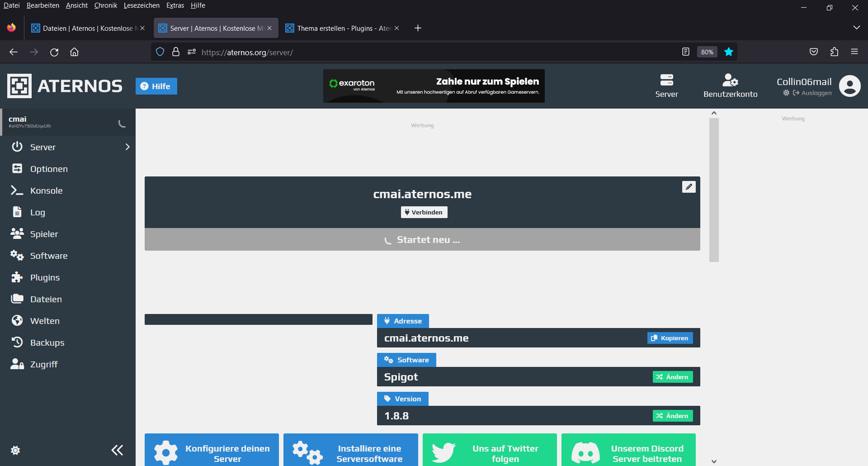This screenshot has height=466, width=868.
Task: Click the page scrollbar up arrow
Action: (x=714, y=113)
